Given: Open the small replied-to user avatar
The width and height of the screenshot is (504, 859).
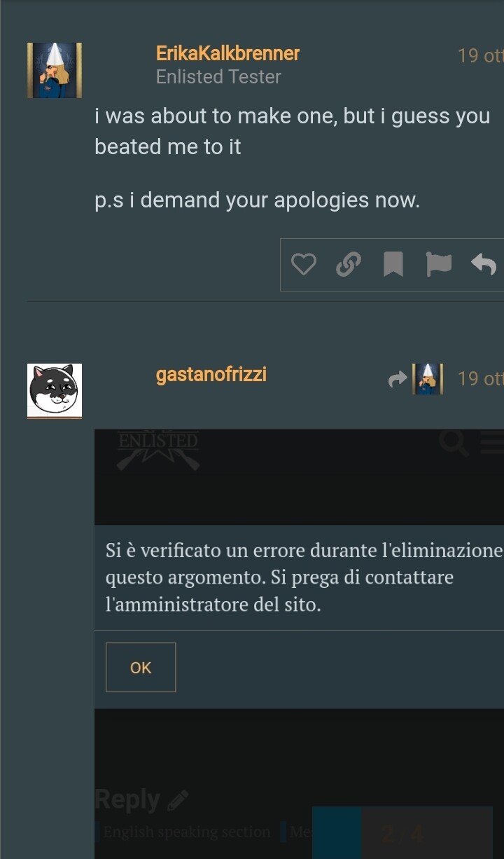Looking at the screenshot, I should tap(428, 379).
